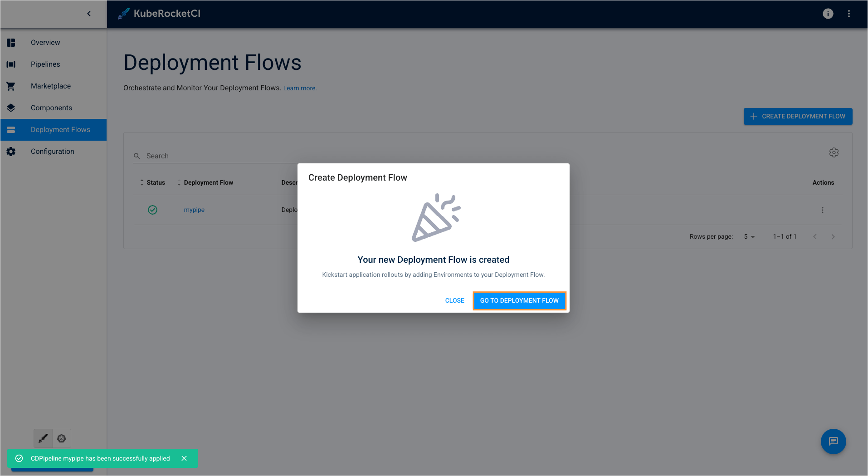Select the Components layers icon
The width and height of the screenshot is (868, 476).
click(x=11, y=108)
